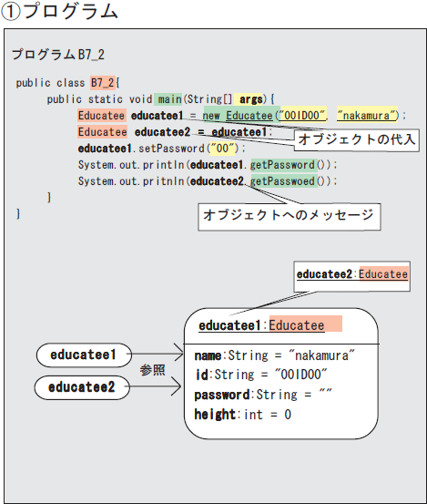Click the height:int = 0 field

point(243,415)
